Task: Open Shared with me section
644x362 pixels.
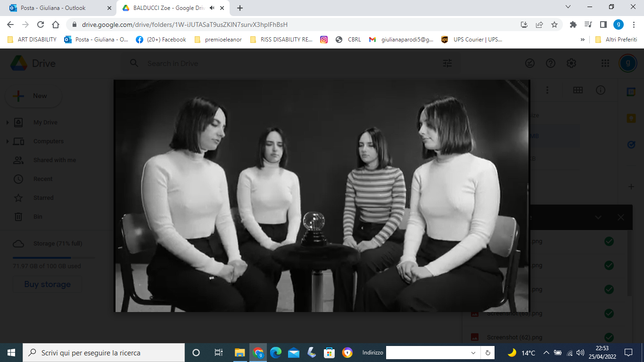Action: point(54,160)
